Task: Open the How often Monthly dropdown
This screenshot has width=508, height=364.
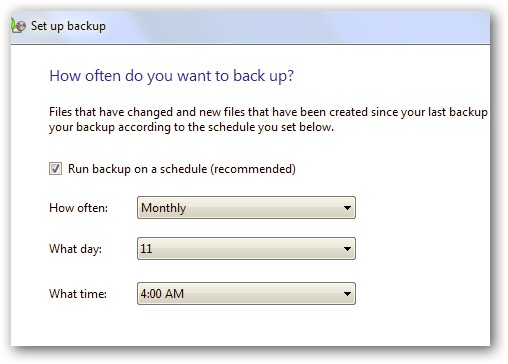Action: tap(246, 208)
